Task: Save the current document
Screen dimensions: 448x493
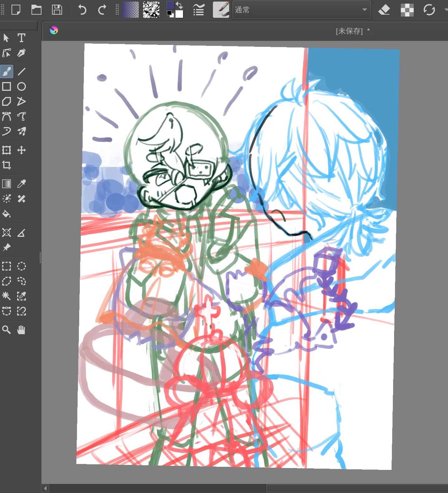Action: (57, 10)
